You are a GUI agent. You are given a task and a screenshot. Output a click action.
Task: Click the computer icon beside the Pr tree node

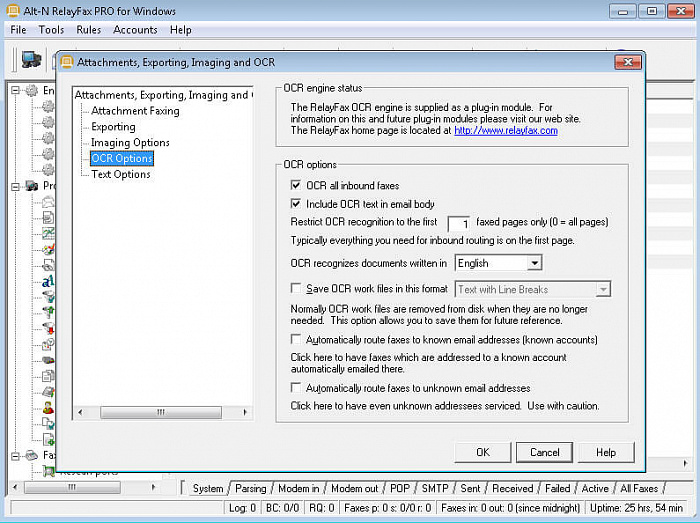point(32,186)
